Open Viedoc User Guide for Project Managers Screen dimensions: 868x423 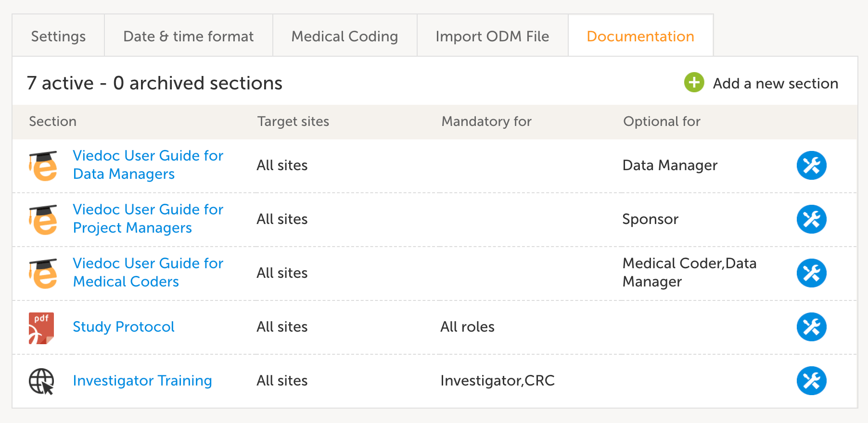(x=148, y=219)
